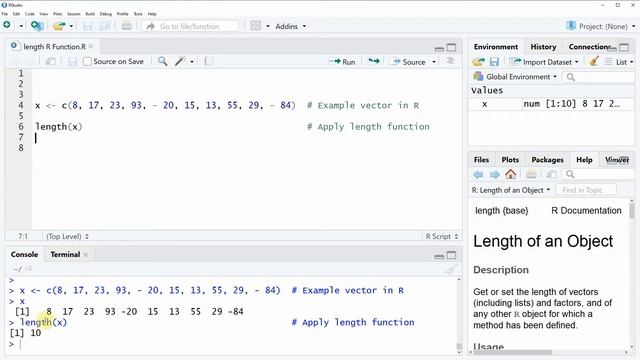Click the editor Save document icon
Image resolution: width=640 pixels, height=360 pixels.
[x=73, y=62]
